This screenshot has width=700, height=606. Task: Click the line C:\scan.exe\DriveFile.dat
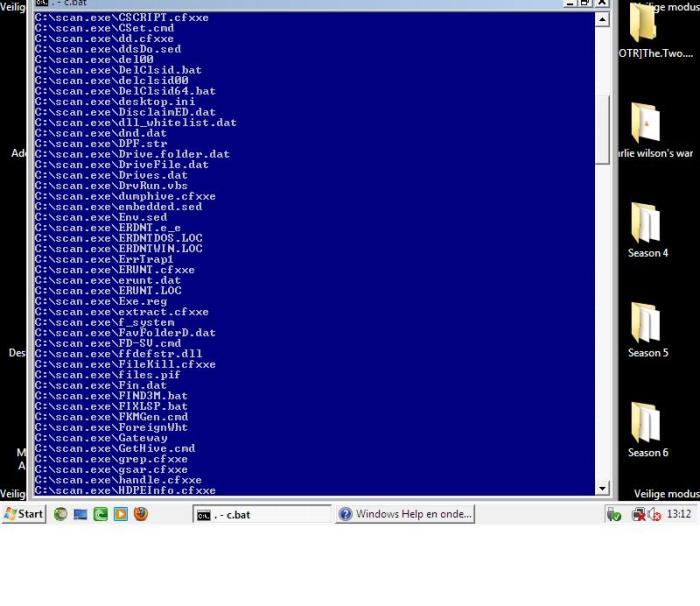(122, 165)
